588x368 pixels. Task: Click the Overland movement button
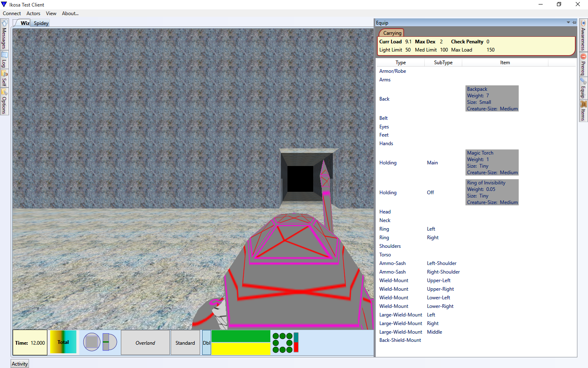click(145, 343)
